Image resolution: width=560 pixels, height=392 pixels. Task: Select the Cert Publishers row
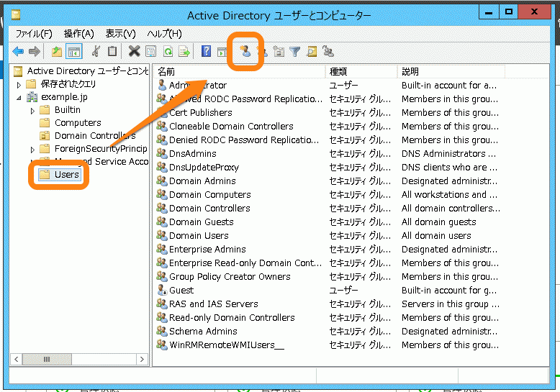pyautogui.click(x=200, y=112)
